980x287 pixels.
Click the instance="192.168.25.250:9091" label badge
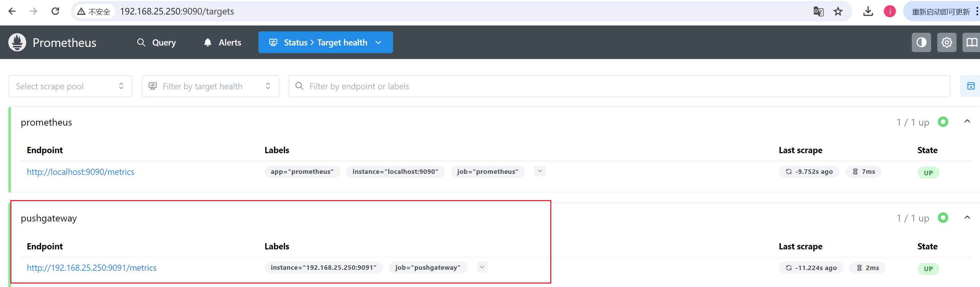coord(324,268)
